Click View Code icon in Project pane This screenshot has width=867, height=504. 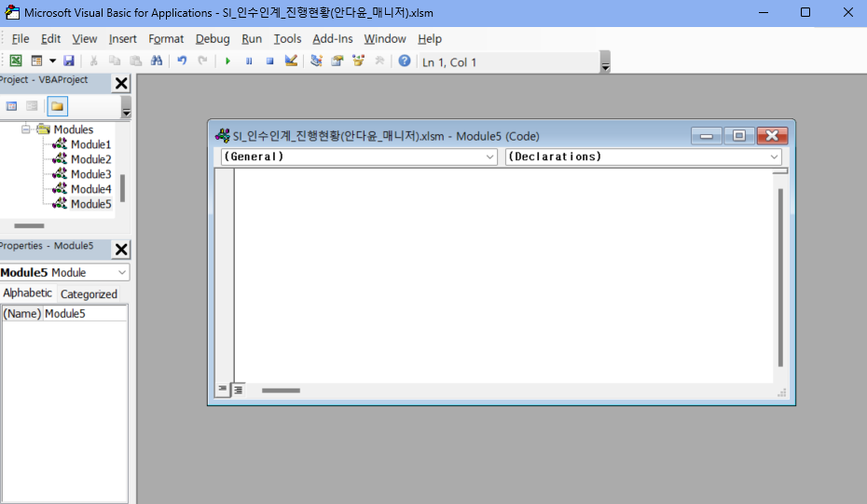coord(11,106)
